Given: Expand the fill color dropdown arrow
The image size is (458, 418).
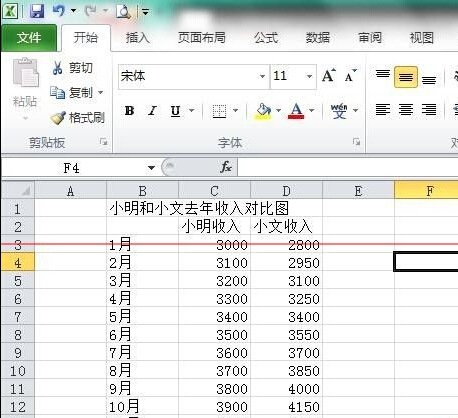Looking at the screenshot, I should (x=278, y=110).
